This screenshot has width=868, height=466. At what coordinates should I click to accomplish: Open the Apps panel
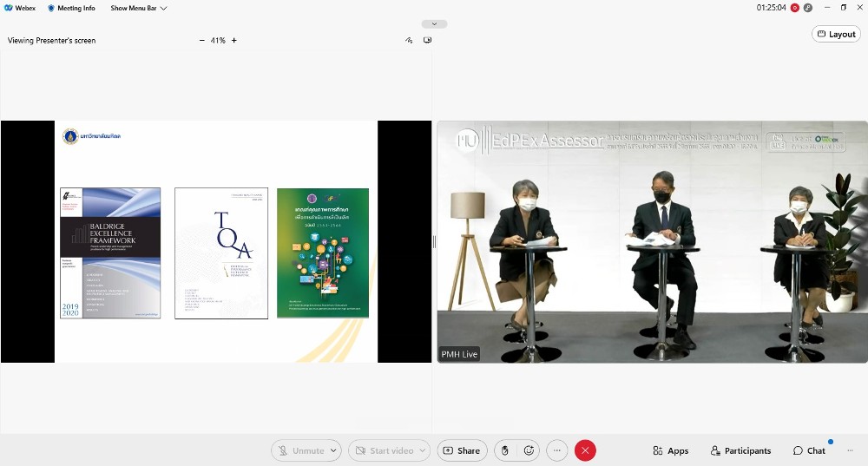(670, 450)
